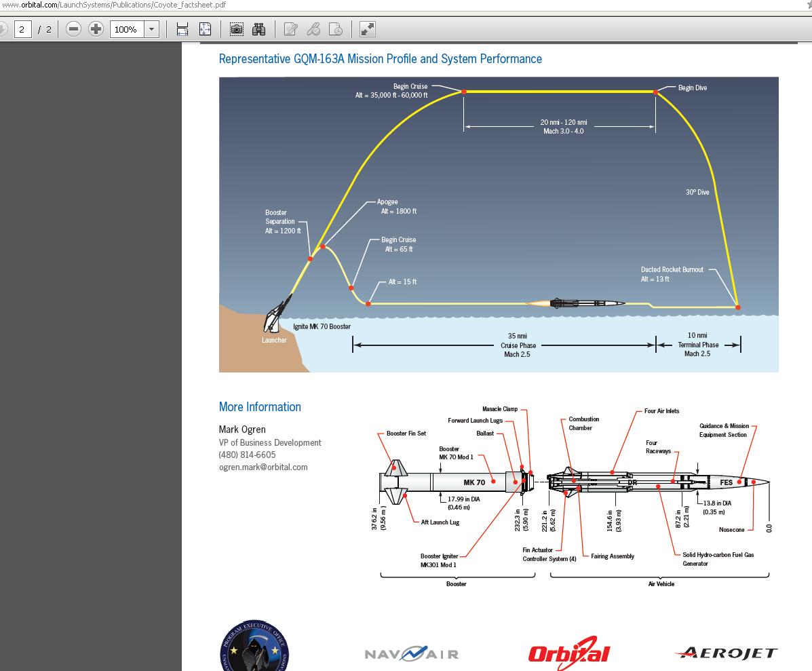Click the 'Alt = 1800 ft' label
This screenshot has width=812, height=671.
pos(399,211)
